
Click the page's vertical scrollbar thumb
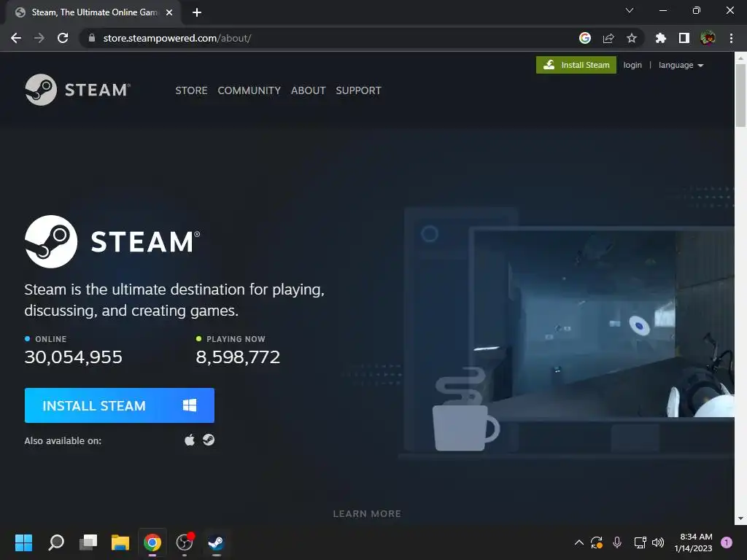coord(740,96)
